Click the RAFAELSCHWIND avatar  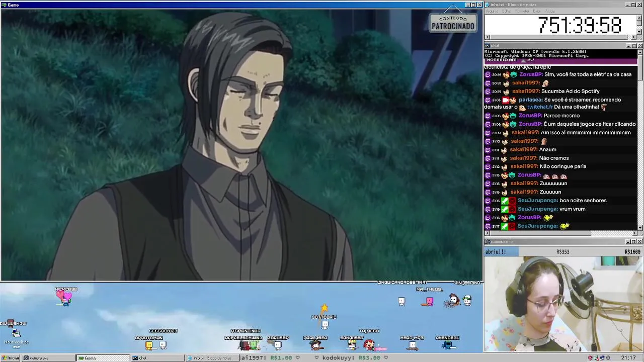point(245,345)
